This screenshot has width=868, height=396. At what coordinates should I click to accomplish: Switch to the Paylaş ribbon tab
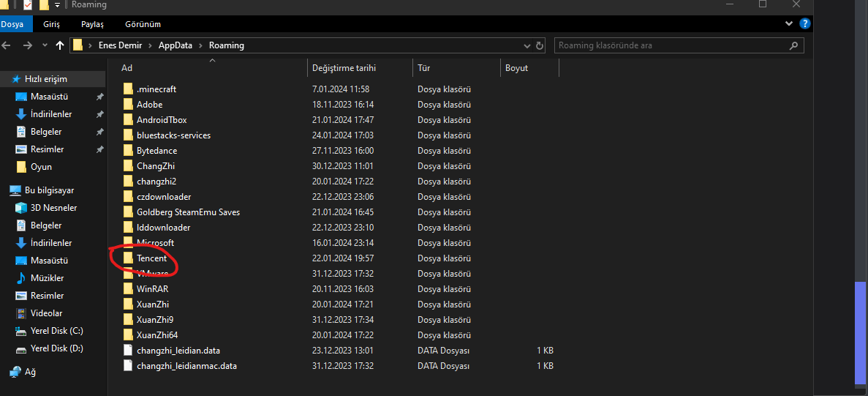coord(92,24)
